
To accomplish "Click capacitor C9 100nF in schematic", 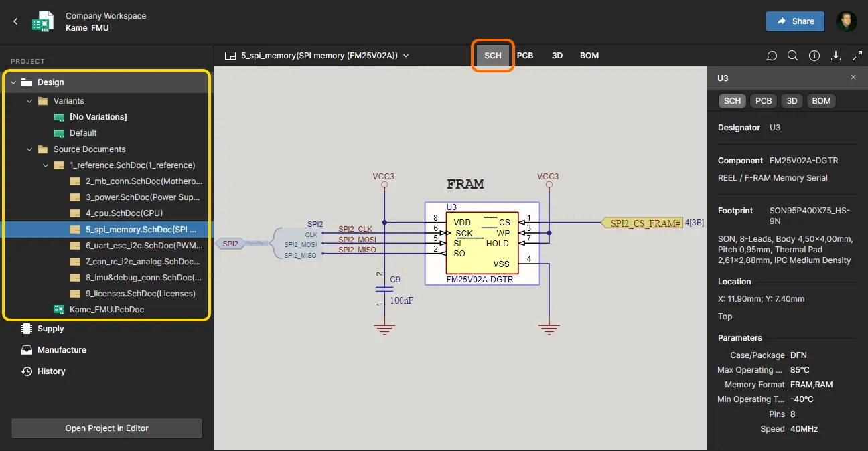I will [384, 289].
